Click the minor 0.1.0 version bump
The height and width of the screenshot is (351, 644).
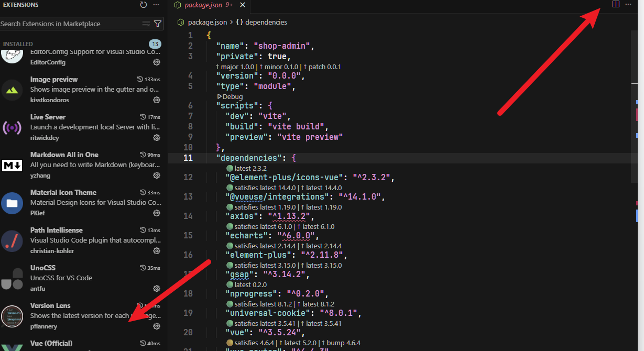[x=279, y=67]
